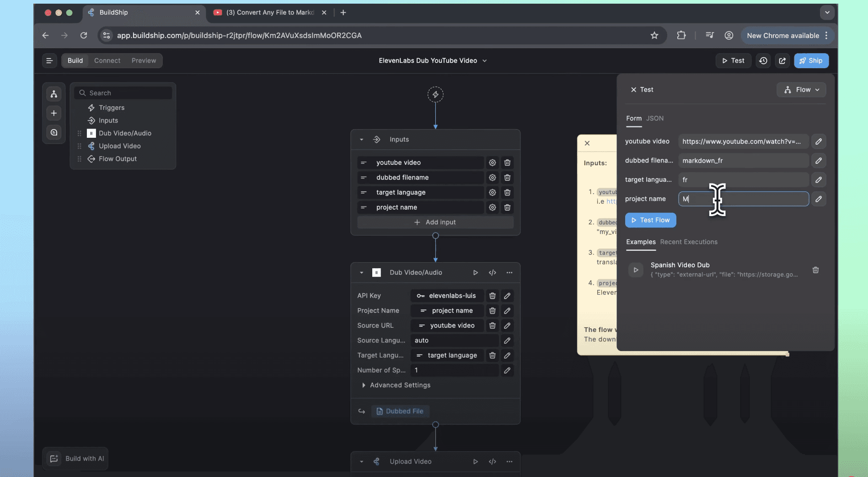Open the ElevenLabs Dub YouTube Video title dropdown
The width and height of the screenshot is (868, 477).
433,60
